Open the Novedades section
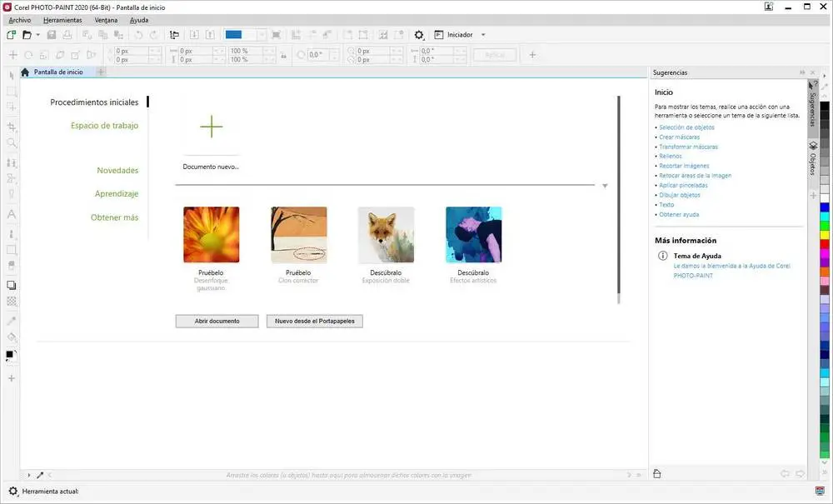Image resolution: width=833 pixels, height=504 pixels. coord(117,171)
